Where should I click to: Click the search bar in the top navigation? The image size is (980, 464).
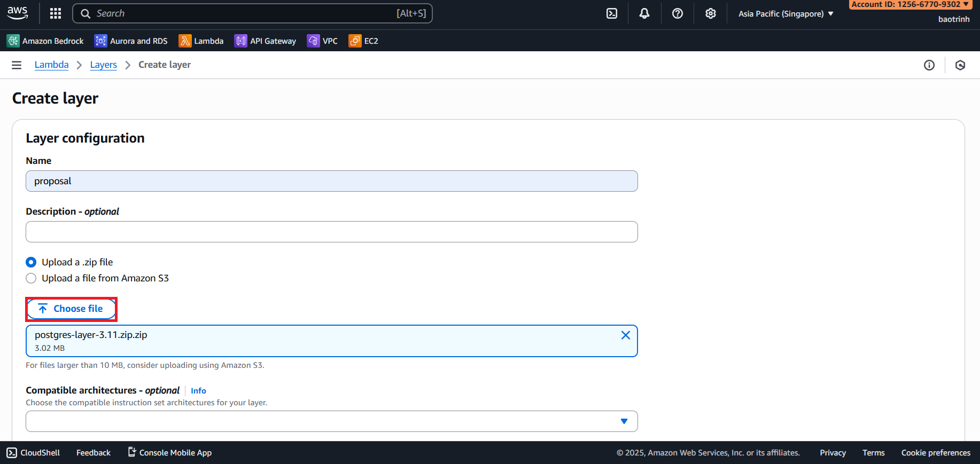click(252, 13)
